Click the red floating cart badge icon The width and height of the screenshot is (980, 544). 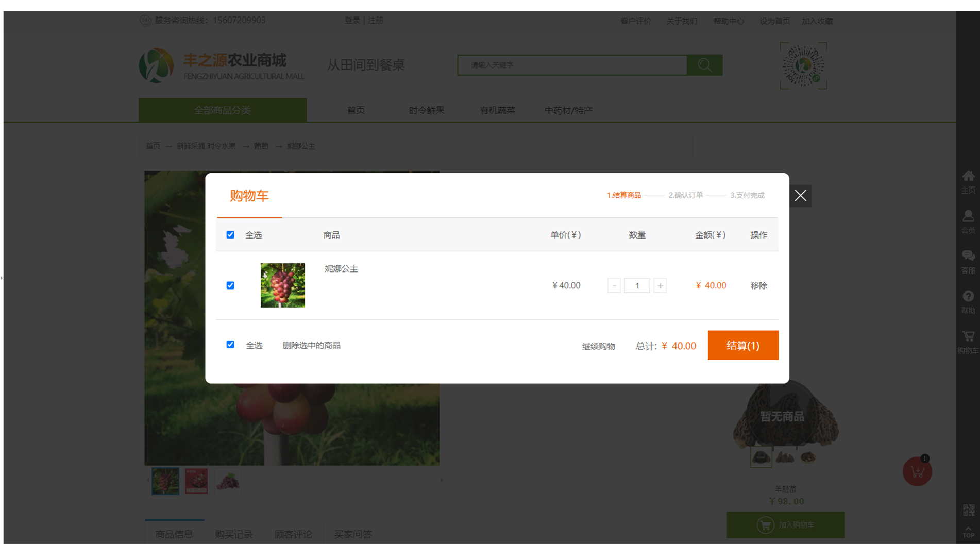(x=917, y=471)
